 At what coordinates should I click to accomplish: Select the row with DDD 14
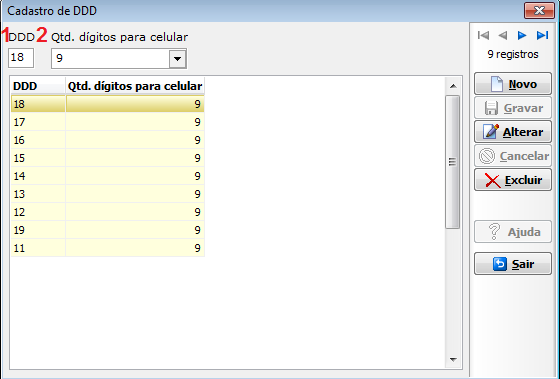(108, 176)
